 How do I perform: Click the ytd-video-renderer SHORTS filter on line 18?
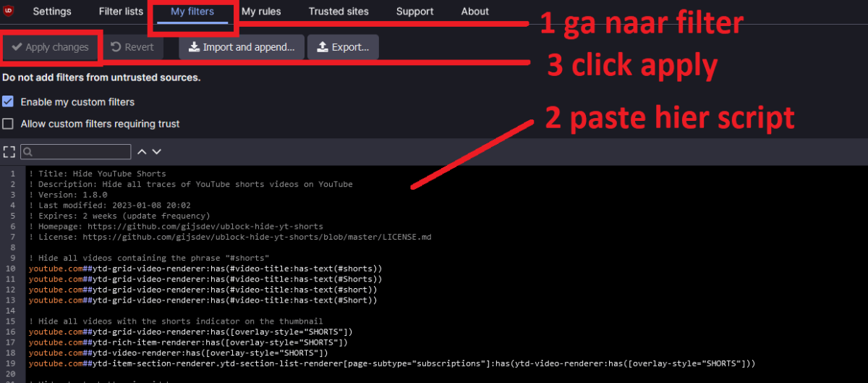(x=179, y=353)
